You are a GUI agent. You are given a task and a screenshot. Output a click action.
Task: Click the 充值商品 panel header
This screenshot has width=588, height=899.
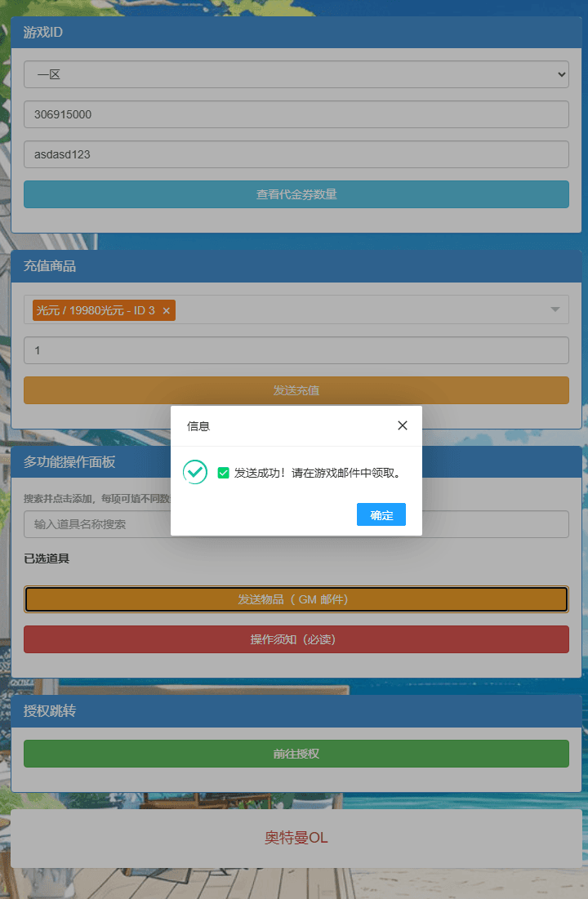click(x=296, y=266)
